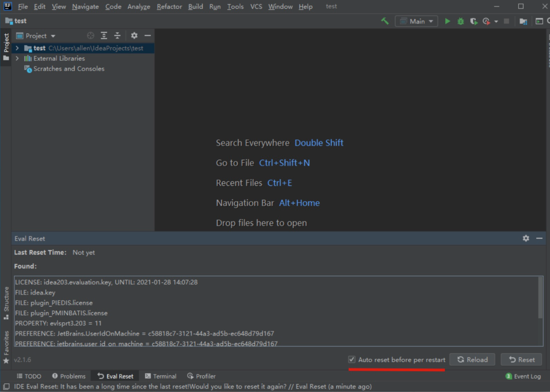550x392 pixels.
Task: Open Project panel gear options
Action: 134,35
